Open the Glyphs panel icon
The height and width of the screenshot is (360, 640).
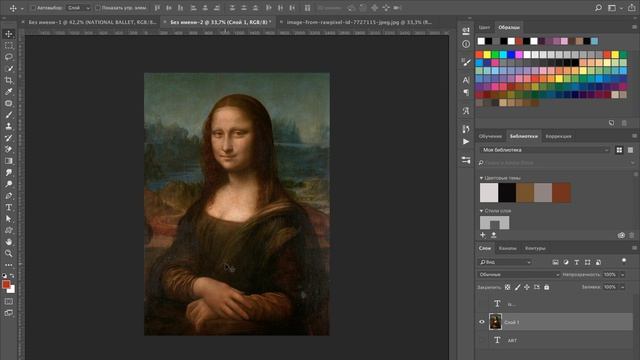click(466, 111)
